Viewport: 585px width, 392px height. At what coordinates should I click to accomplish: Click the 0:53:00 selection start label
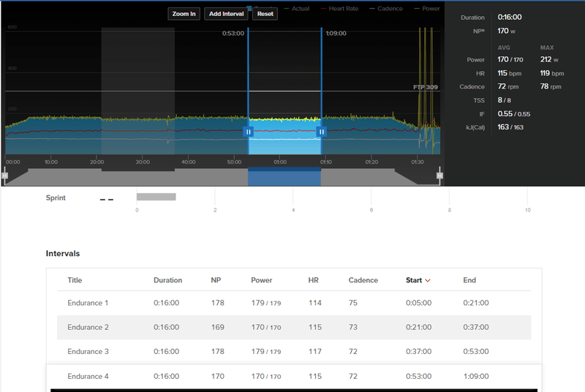233,33
